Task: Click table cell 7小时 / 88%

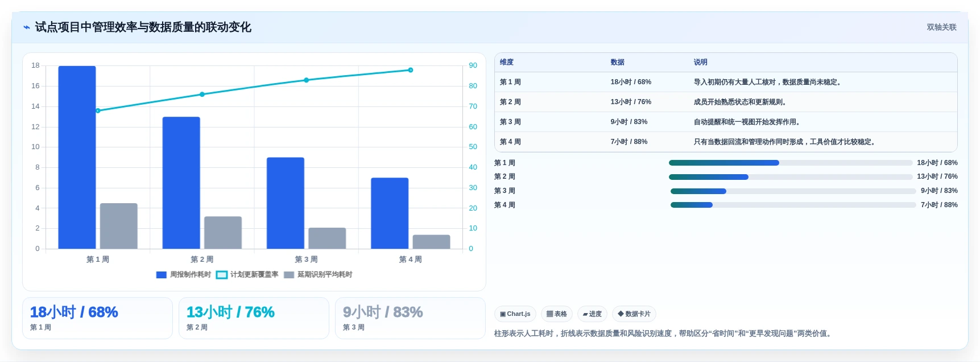Action: [629, 142]
